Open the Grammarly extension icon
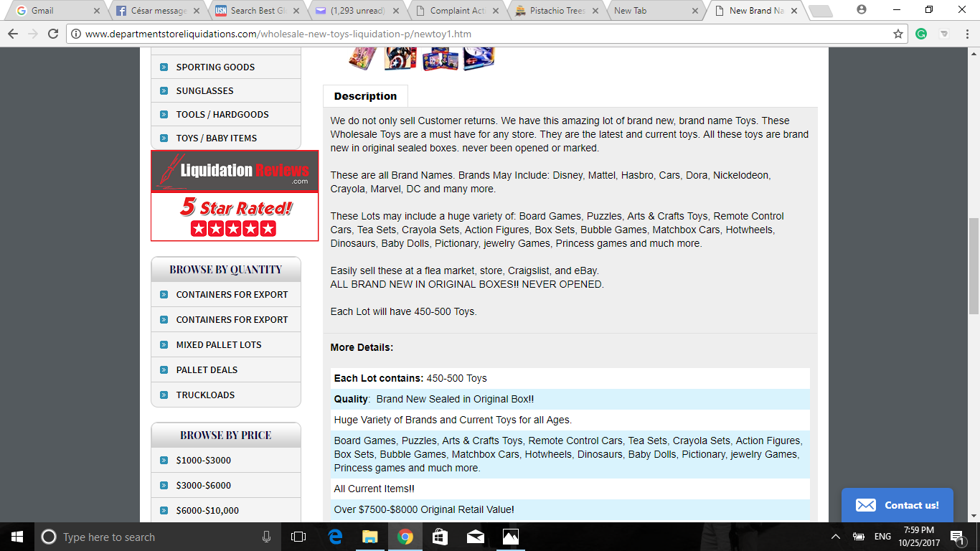 tap(922, 34)
